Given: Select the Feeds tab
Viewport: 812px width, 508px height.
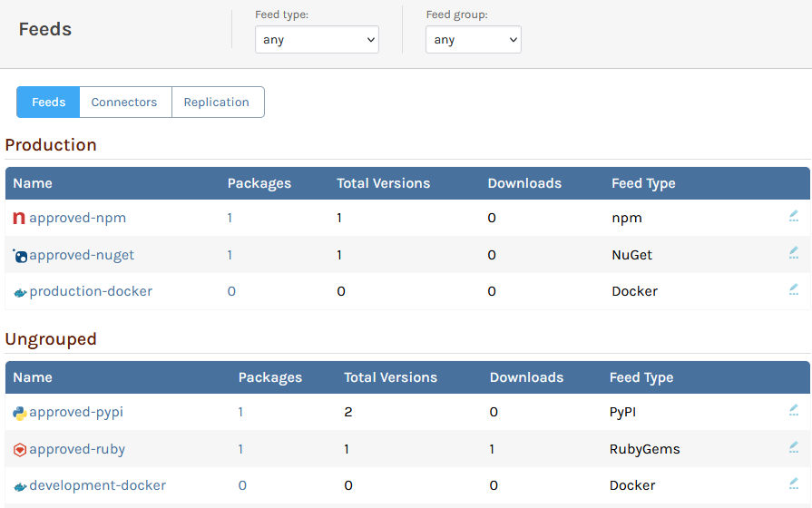Looking at the screenshot, I should (48, 103).
